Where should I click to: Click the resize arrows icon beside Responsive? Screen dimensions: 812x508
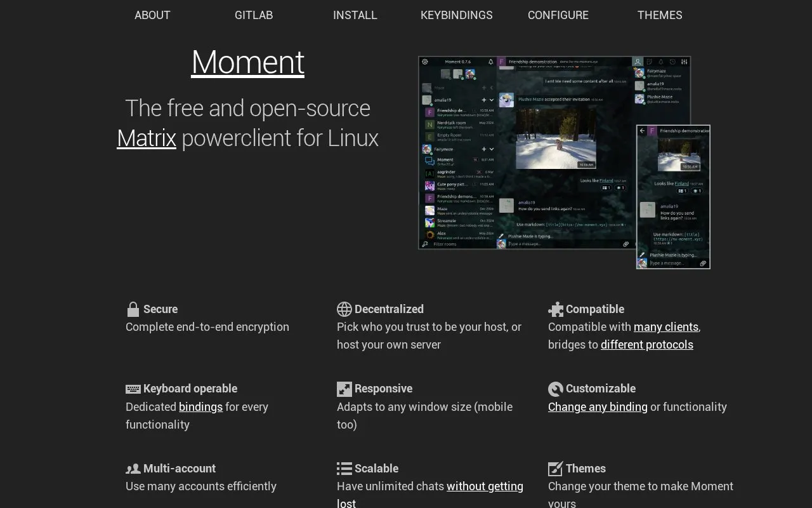(344, 389)
